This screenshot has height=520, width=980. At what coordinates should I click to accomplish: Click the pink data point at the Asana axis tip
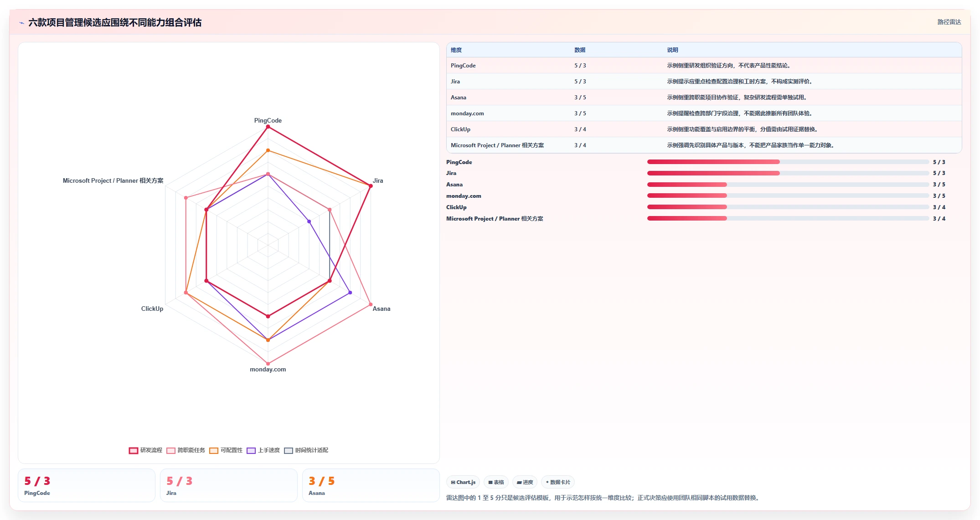click(x=371, y=304)
